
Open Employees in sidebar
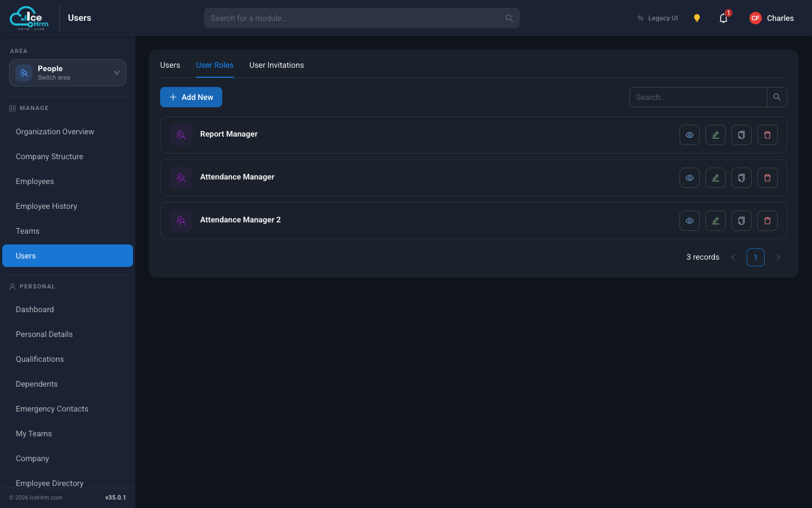68,181
